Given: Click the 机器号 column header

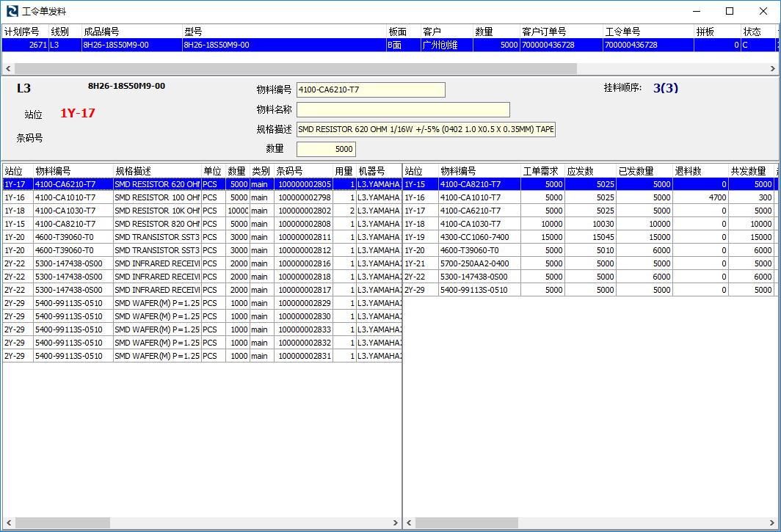Looking at the screenshot, I should pos(378,171).
